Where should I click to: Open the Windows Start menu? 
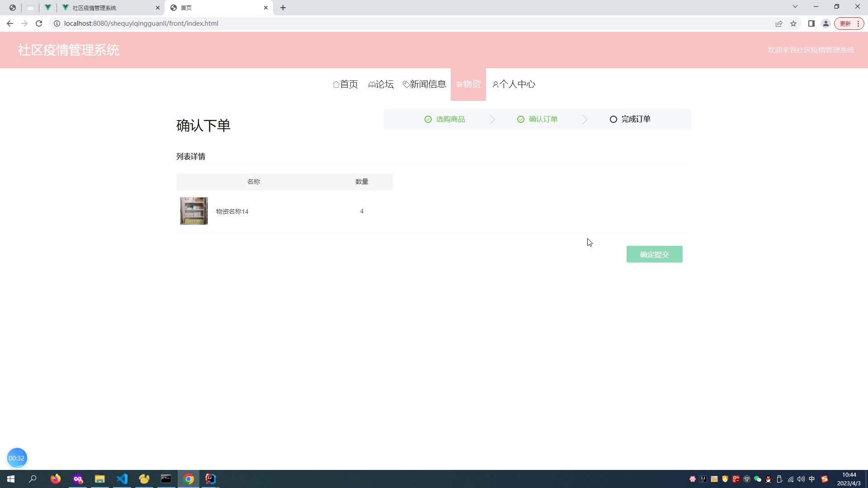pos(11,479)
